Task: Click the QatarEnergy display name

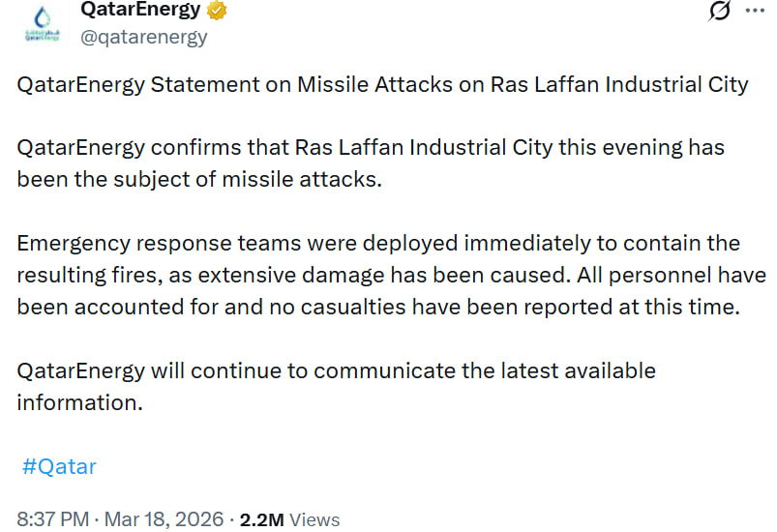Action: [x=140, y=11]
